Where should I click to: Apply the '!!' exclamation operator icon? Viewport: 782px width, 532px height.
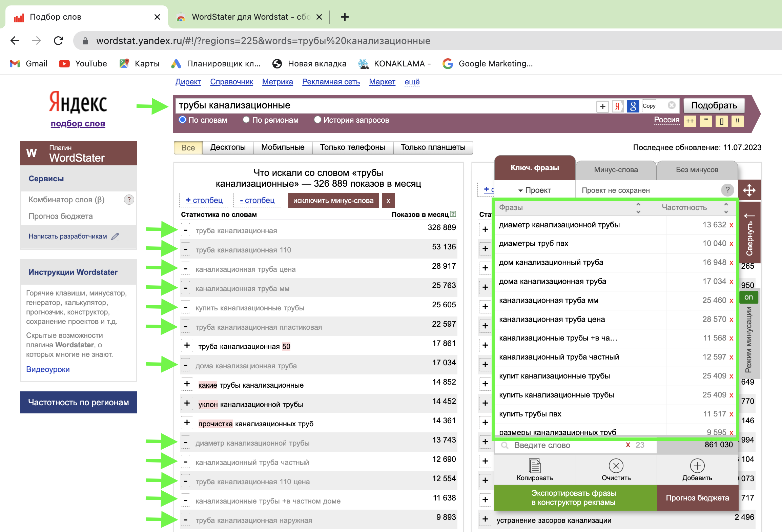(x=737, y=121)
